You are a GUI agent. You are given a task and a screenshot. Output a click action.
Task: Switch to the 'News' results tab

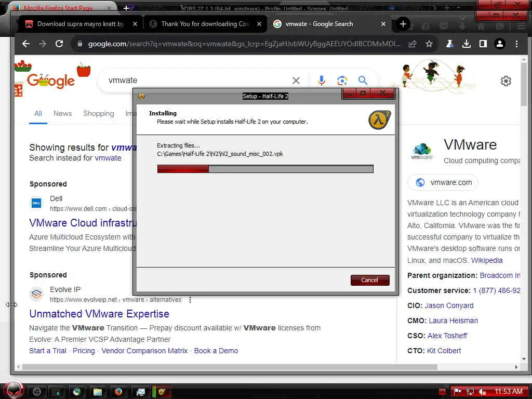(x=62, y=113)
